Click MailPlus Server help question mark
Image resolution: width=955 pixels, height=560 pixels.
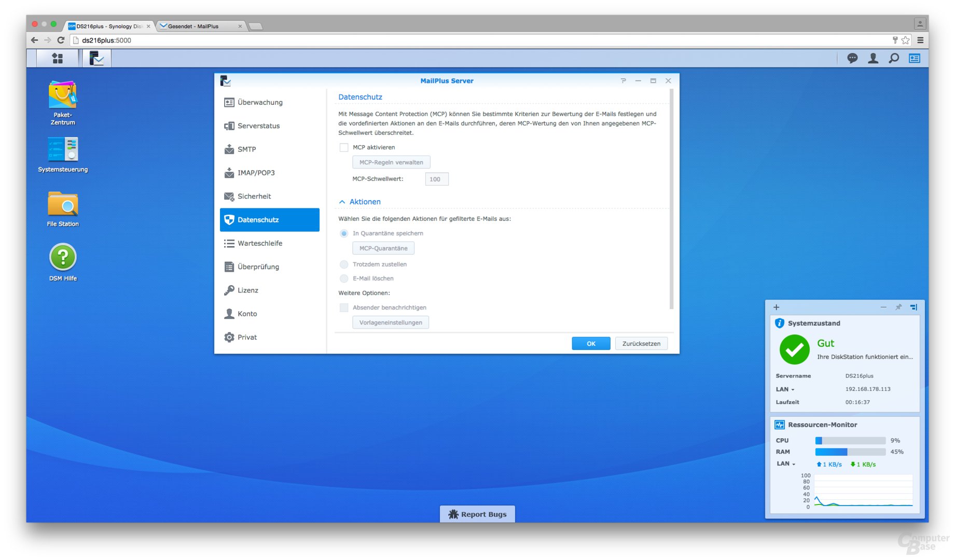coord(623,80)
